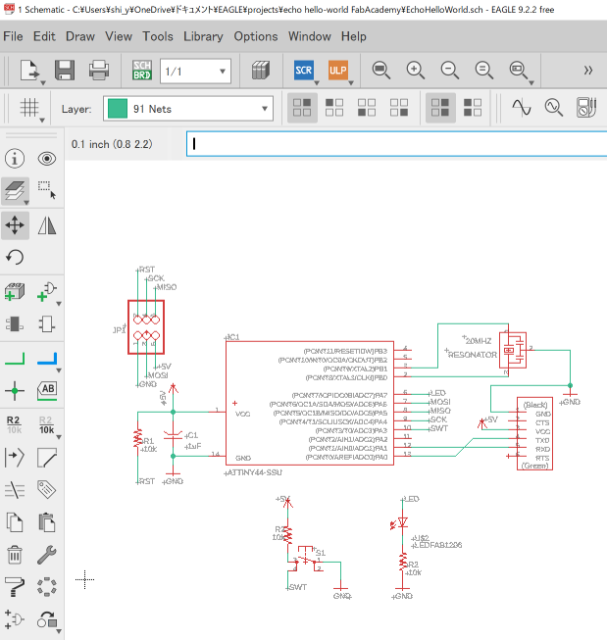Select the Mirror tool
Viewport: 607px width, 640px height.
pyautogui.click(x=47, y=225)
